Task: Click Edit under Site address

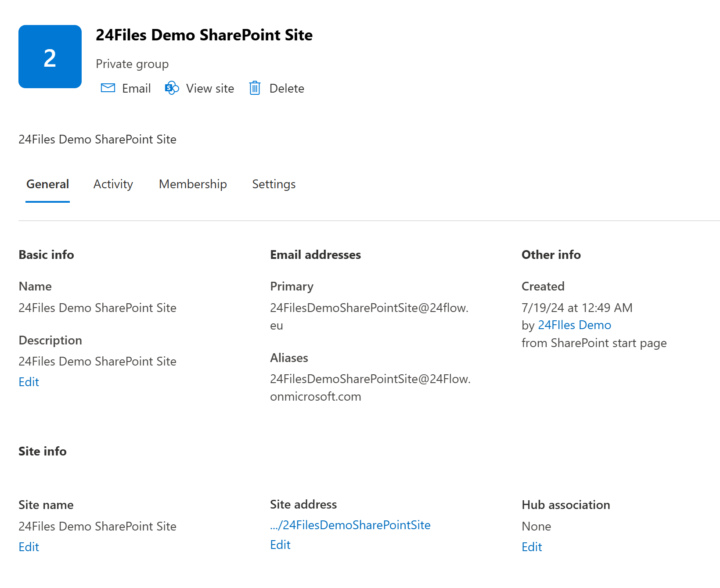Action: point(280,545)
